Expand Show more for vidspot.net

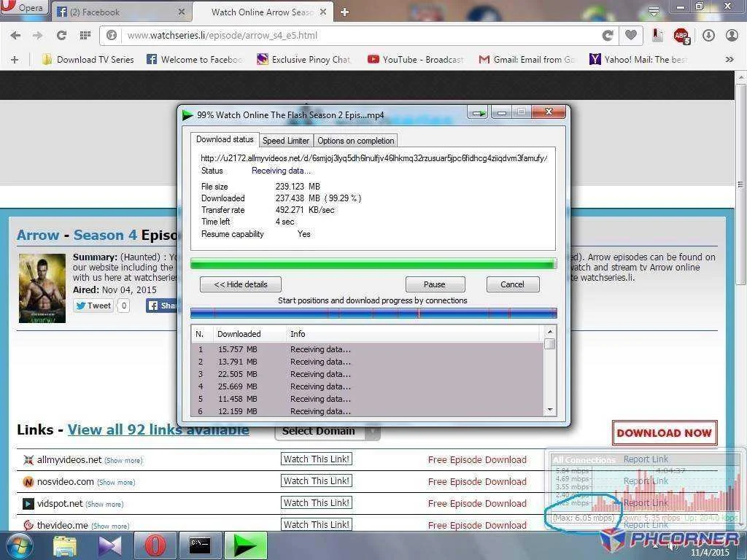[x=104, y=505]
